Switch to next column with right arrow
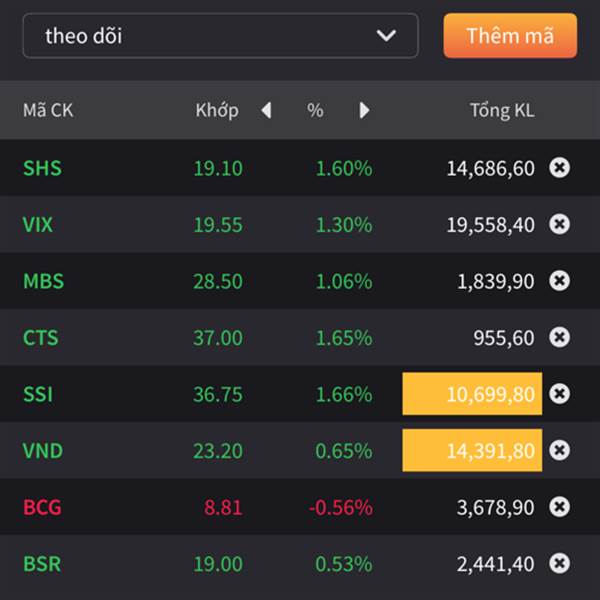 coord(364,111)
